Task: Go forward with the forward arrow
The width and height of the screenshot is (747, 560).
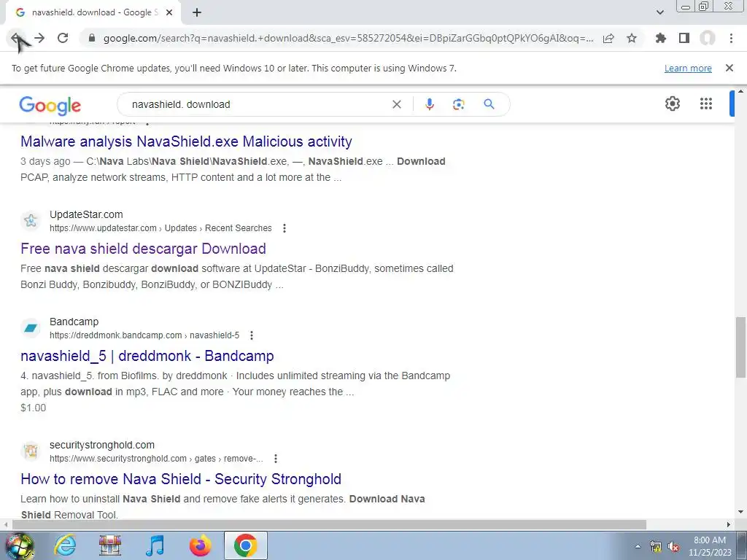Action: coord(39,38)
